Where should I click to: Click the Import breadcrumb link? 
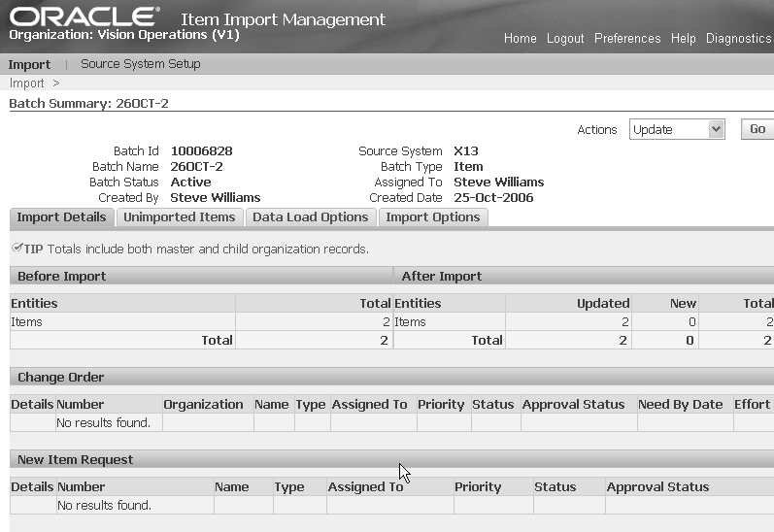pyautogui.click(x=26, y=83)
